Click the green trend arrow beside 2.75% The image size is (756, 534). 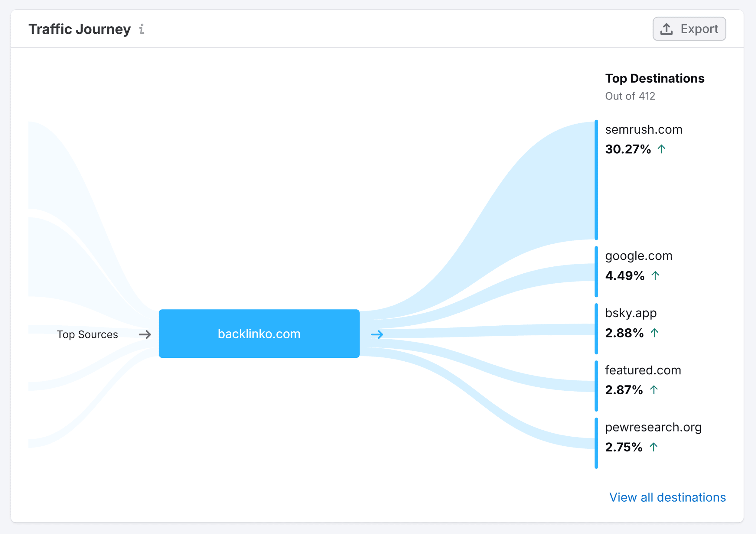tap(653, 447)
